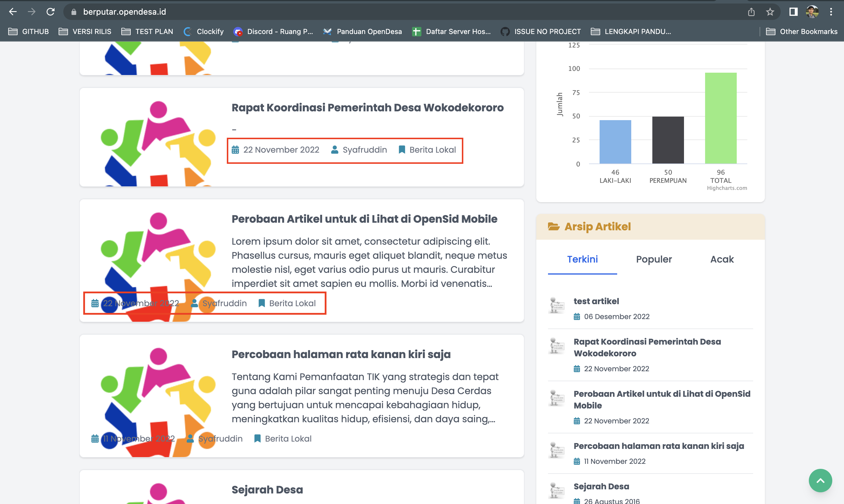Open the TEST PLAN bookmarks folder
Viewport: 844px width, 504px height.
click(147, 31)
